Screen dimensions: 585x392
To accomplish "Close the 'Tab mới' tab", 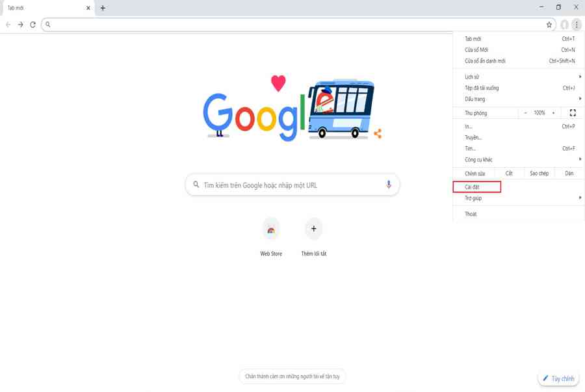I will click(x=88, y=8).
